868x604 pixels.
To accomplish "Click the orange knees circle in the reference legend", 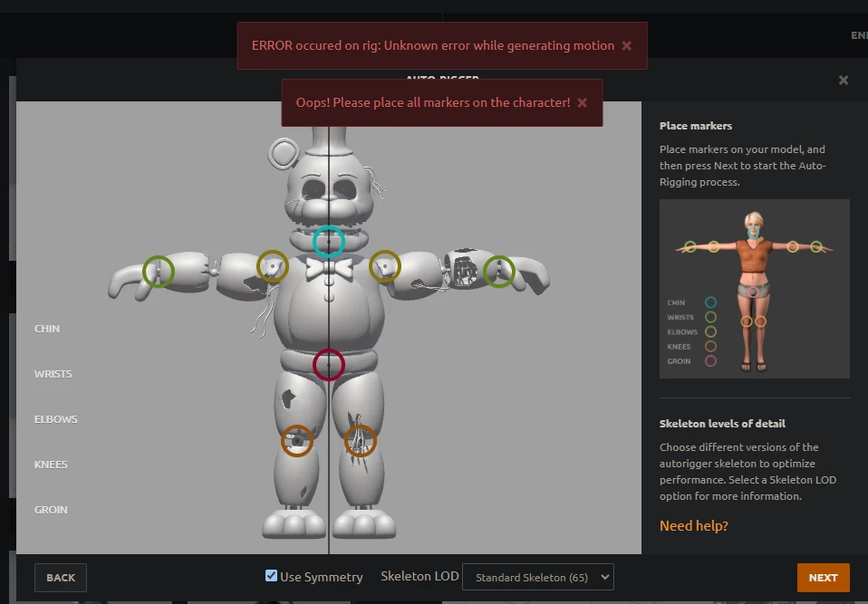I will click(710, 347).
